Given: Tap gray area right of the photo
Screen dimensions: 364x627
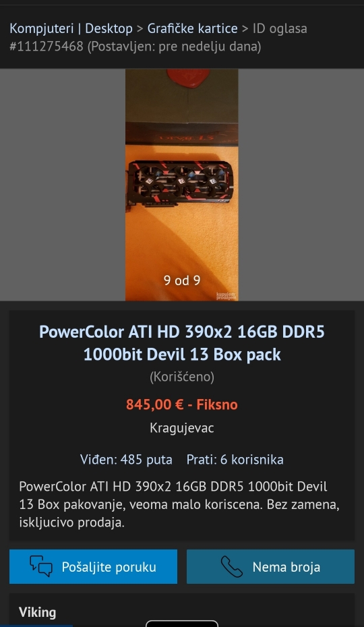Looking at the screenshot, I should tap(301, 185).
